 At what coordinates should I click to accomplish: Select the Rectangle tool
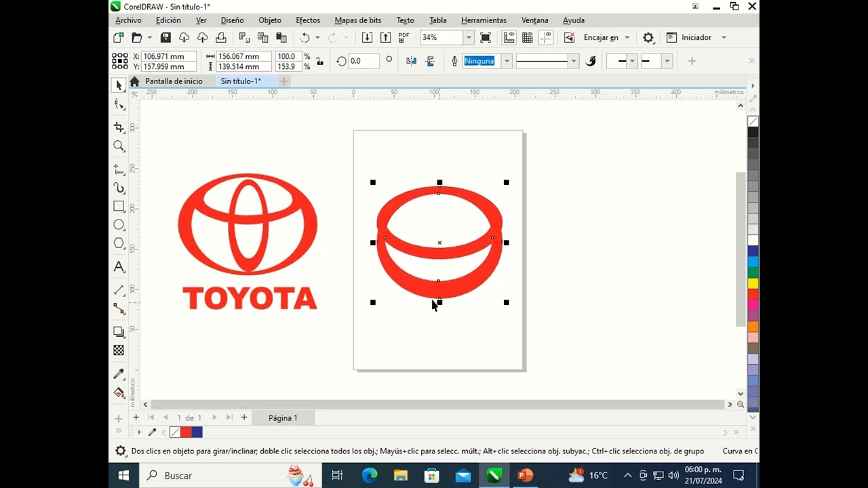[x=119, y=206]
